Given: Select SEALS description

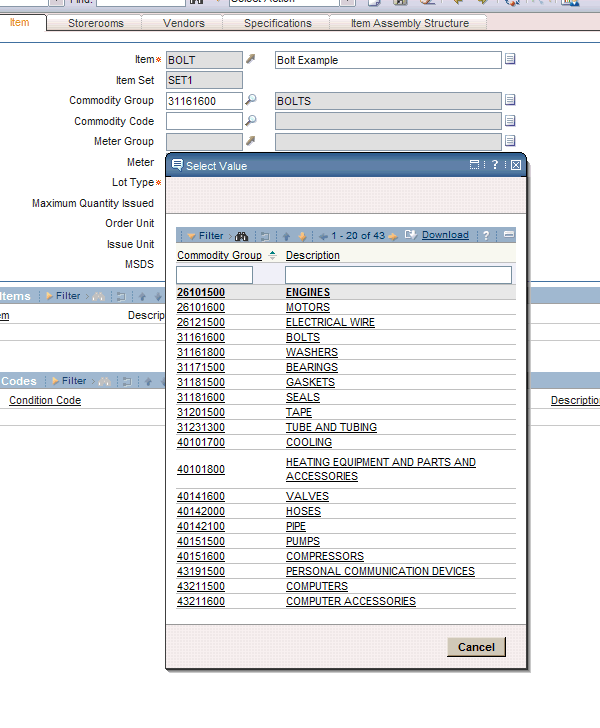Looking at the screenshot, I should pos(303,397).
